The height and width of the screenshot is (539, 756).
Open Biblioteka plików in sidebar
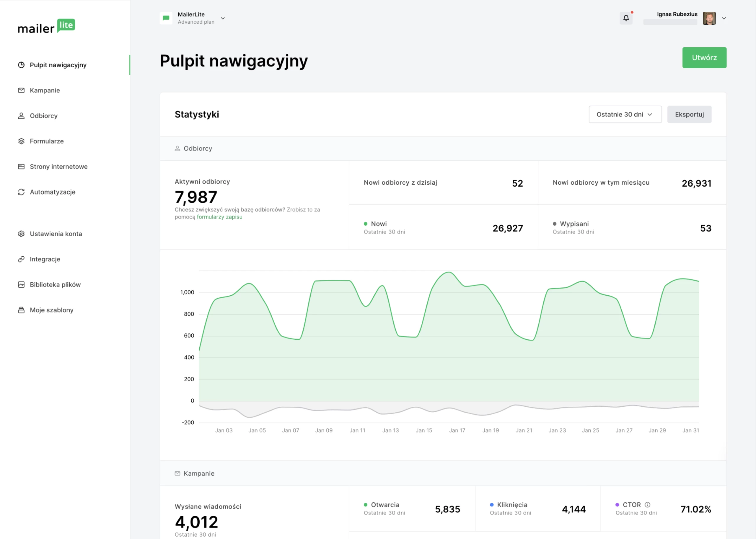[55, 285]
